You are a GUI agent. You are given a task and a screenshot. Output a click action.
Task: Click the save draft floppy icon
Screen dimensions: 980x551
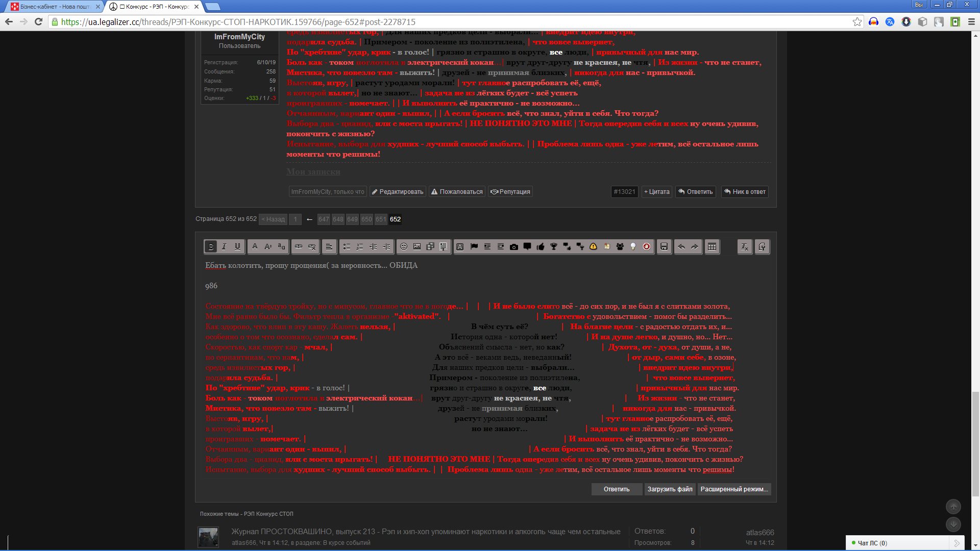664,247
